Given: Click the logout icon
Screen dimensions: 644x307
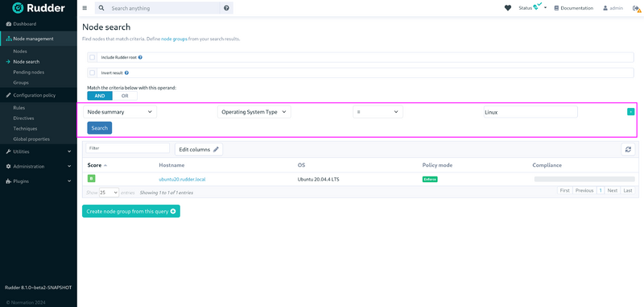Looking at the screenshot, I should [636, 8].
